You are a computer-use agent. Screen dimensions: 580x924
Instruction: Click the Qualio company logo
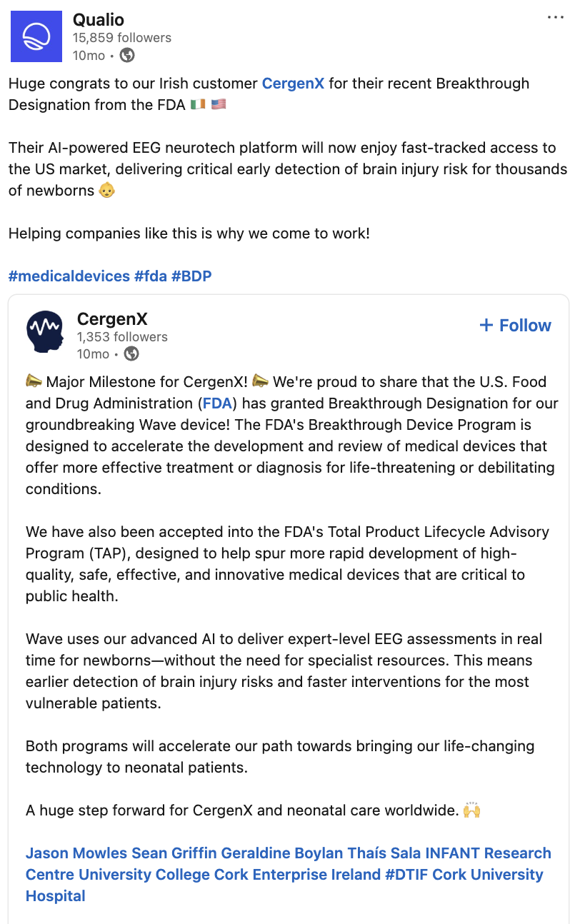click(35, 36)
